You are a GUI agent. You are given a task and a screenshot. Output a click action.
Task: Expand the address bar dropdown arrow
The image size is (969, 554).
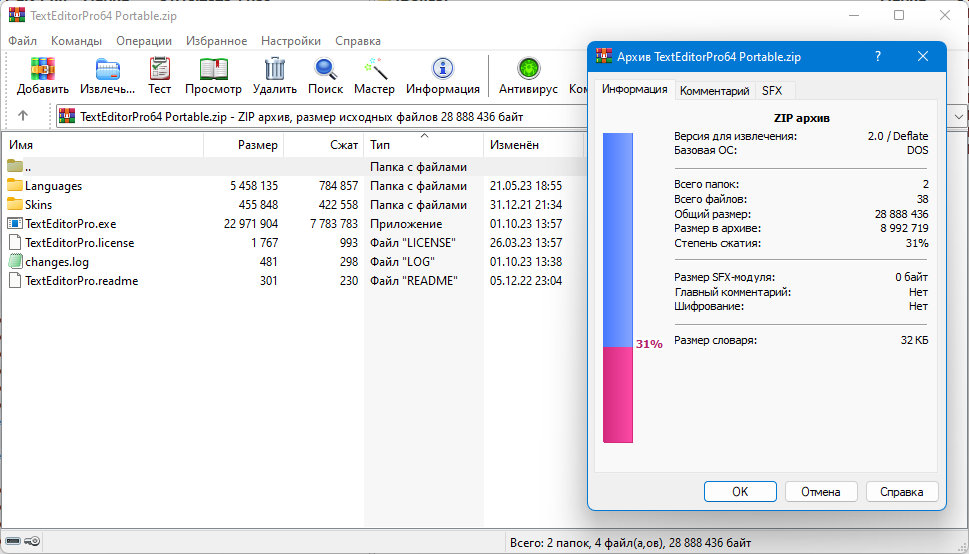click(x=958, y=116)
